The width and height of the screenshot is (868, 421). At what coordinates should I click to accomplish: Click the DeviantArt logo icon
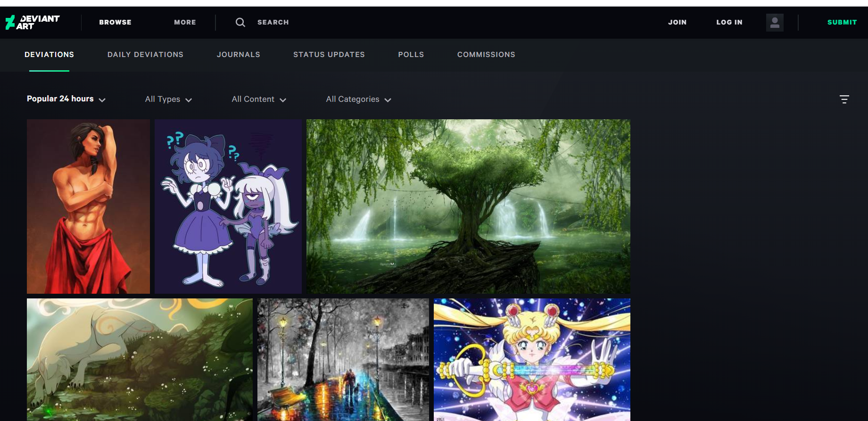[x=10, y=22]
